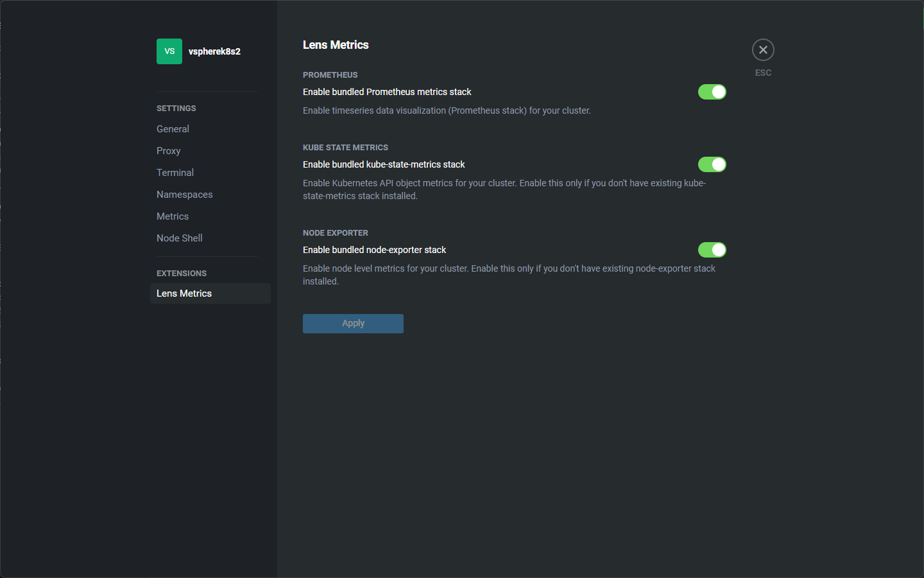Open the Node Shell settings
The height and width of the screenshot is (578, 924).
179,238
